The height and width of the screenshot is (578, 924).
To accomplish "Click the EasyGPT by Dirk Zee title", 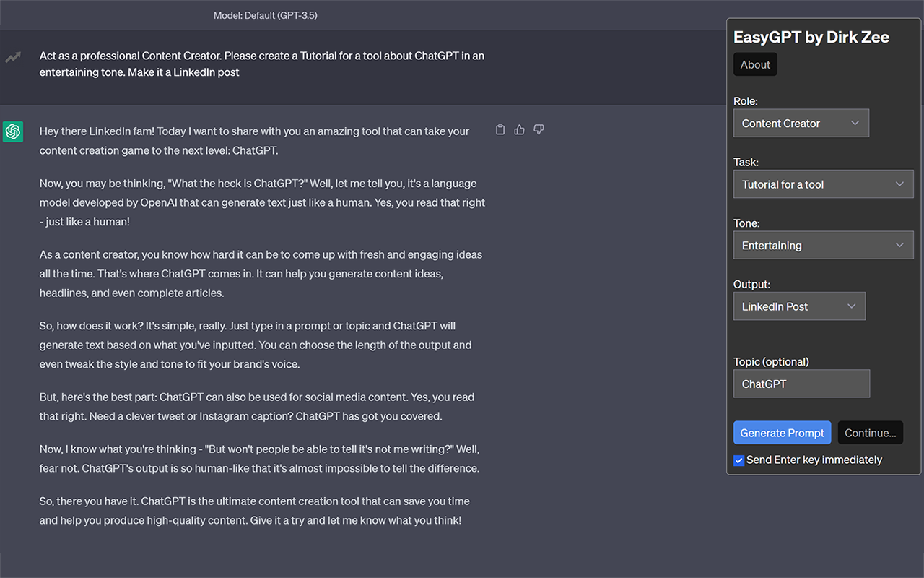I will point(811,38).
